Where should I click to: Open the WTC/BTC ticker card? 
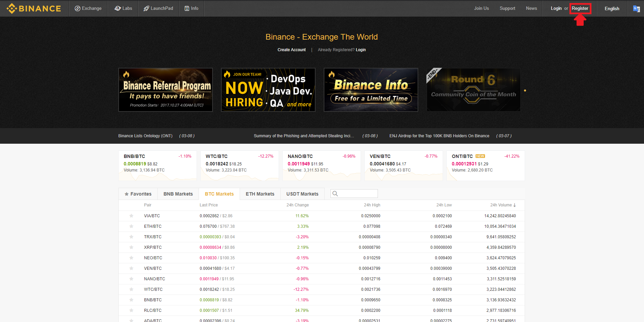(240, 166)
